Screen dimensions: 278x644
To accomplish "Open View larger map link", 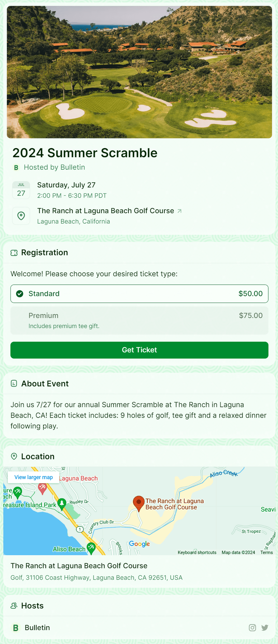I will point(34,477).
